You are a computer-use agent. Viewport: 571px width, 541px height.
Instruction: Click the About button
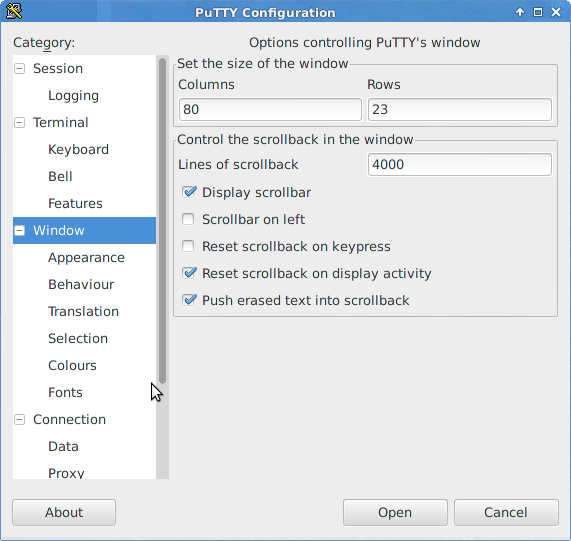pyautogui.click(x=64, y=512)
